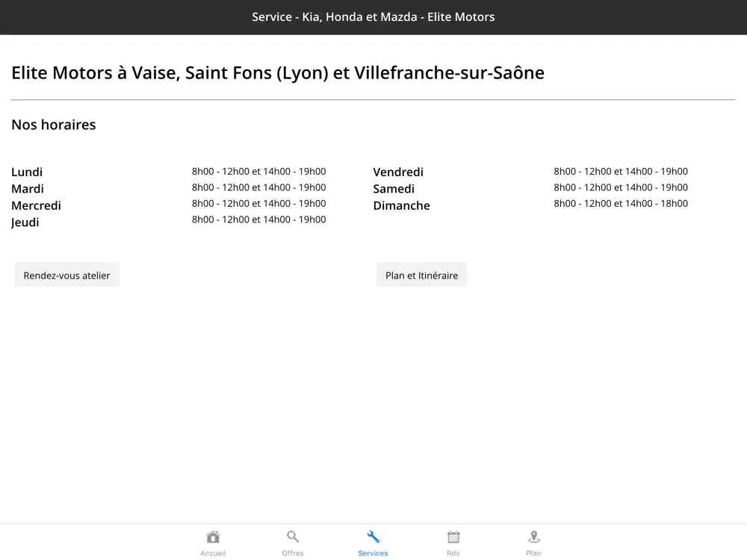
Task: Select the opening hours next to Samedi
Action: point(621,187)
